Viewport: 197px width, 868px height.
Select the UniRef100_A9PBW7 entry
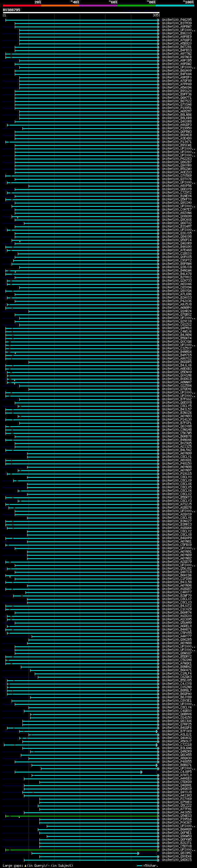click(x=177, y=27)
